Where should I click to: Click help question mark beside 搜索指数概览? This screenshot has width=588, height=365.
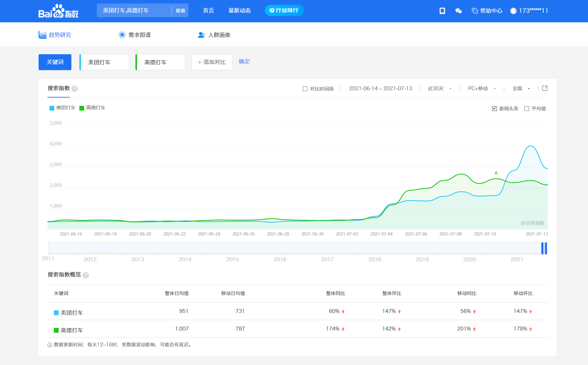coord(86,275)
